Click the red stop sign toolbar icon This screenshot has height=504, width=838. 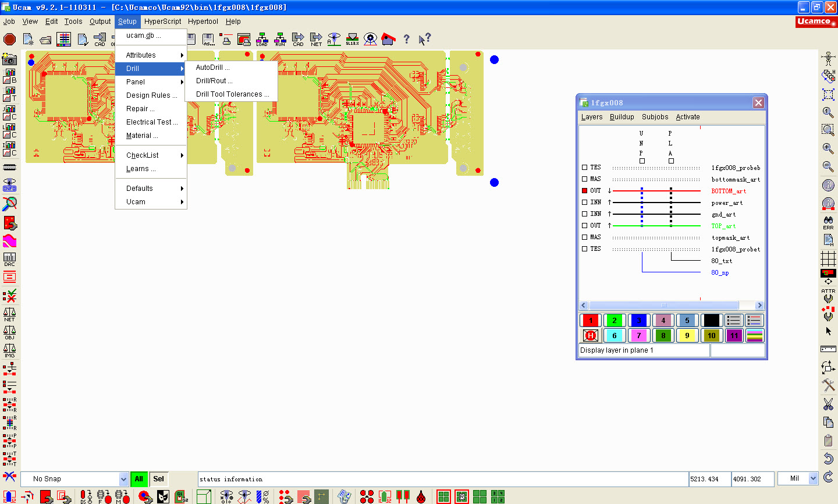coord(9,39)
